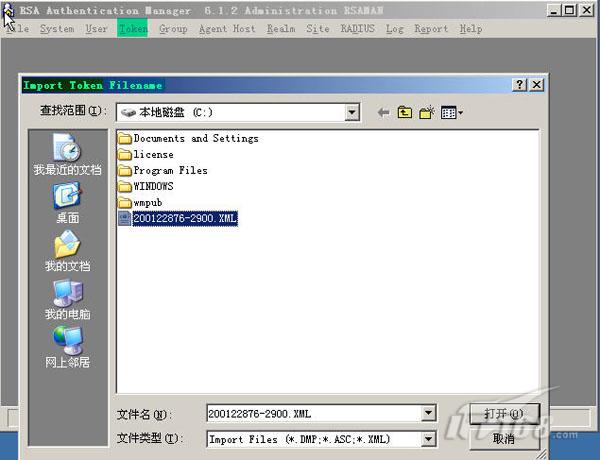The image size is (600, 460).
Task: Click the file name input field
Action: coord(314,413)
